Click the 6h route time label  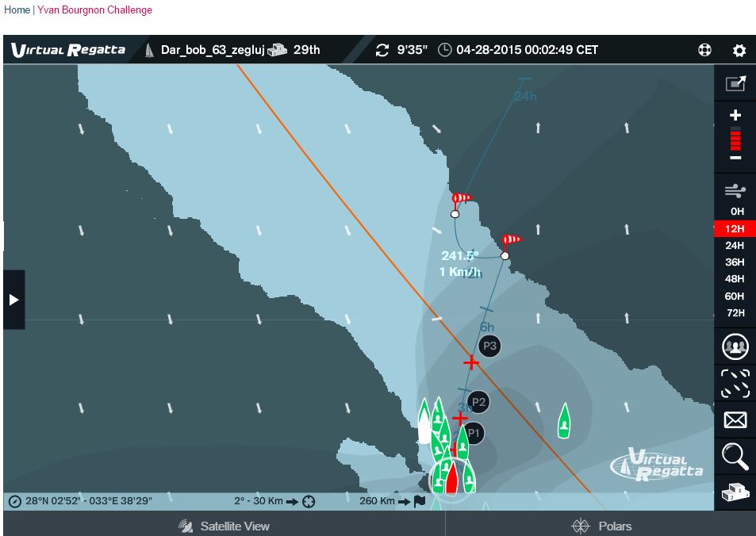(487, 327)
